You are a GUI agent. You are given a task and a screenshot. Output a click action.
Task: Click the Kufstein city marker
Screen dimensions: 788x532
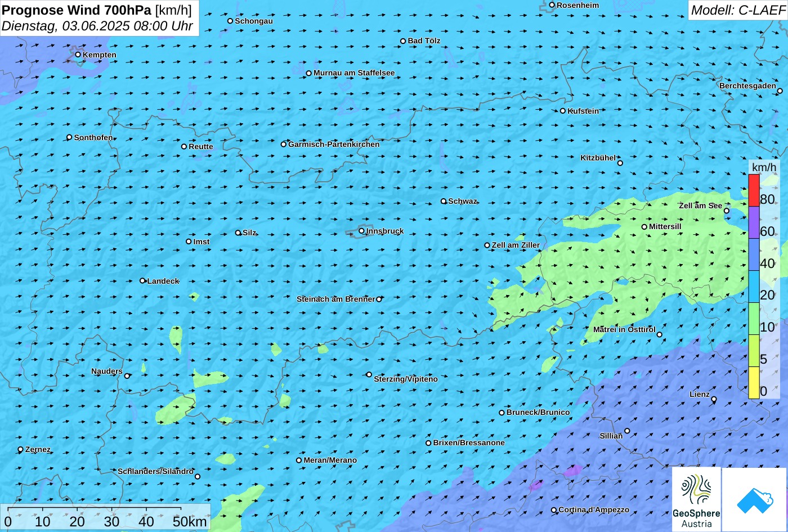click(562, 111)
